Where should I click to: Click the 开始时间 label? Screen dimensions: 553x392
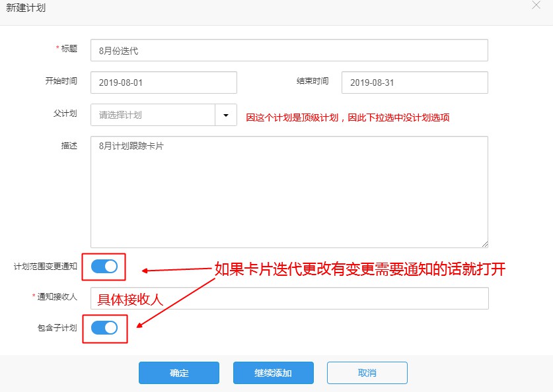[x=61, y=81]
